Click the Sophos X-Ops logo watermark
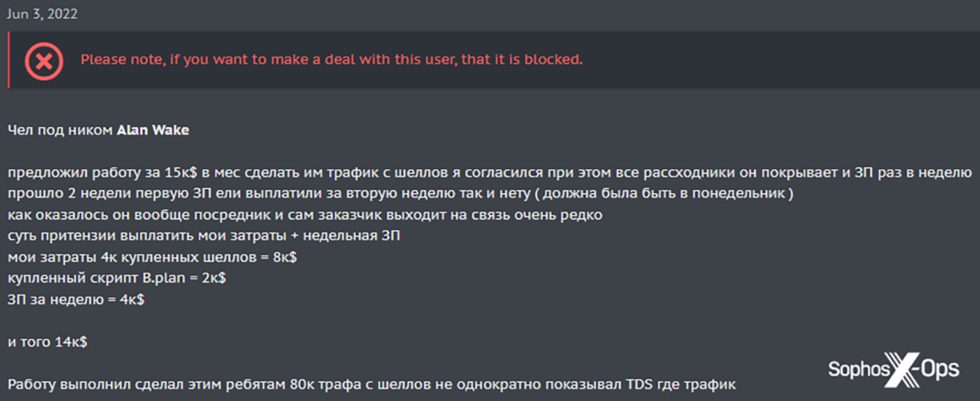Viewport: 980px width, 401px height. pos(893,369)
